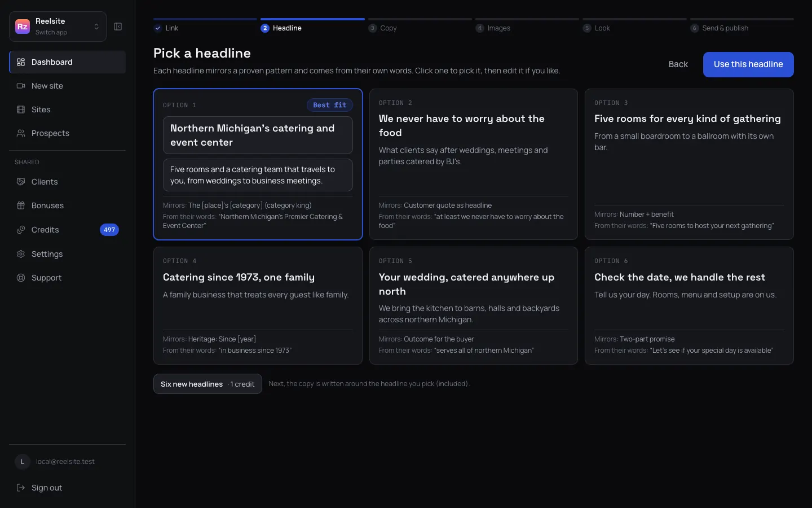Click the Sign out arrow icon
812x508 pixels.
pyautogui.click(x=21, y=488)
